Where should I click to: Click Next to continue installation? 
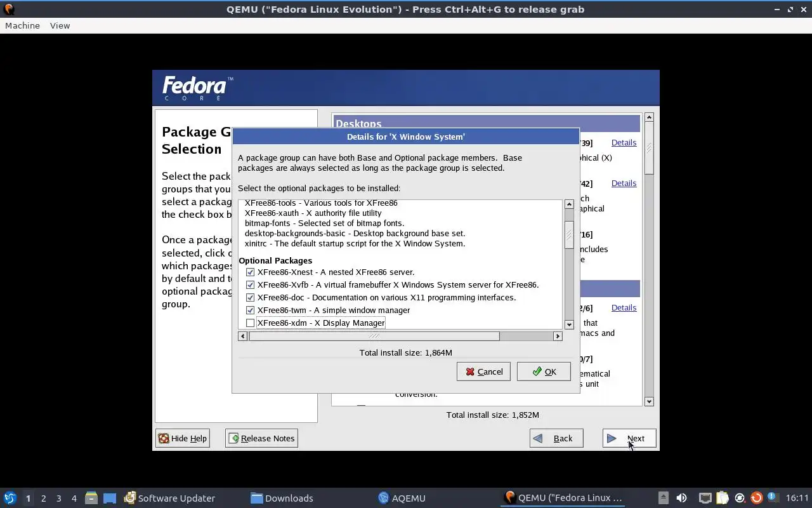pos(629,438)
